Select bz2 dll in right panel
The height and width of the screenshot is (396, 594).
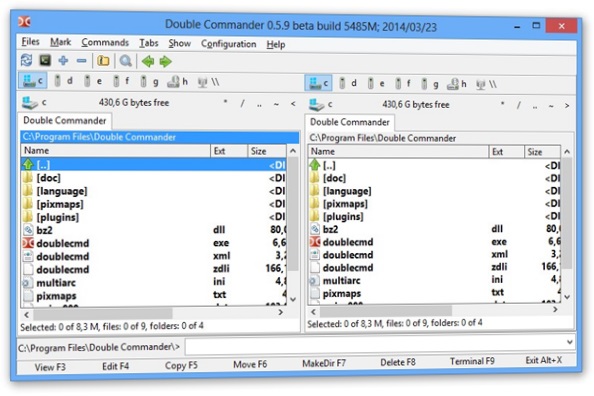434,229
